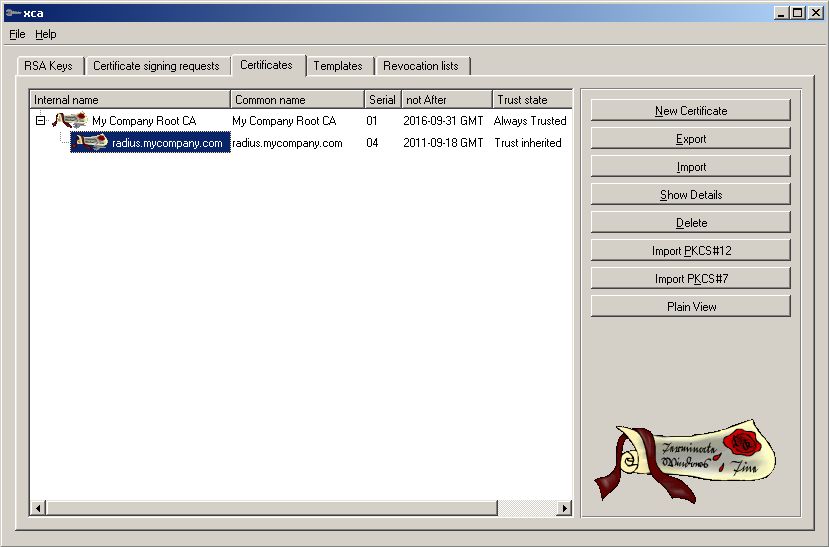
Task: Click the xca key icon in title bar
Action: (x=11, y=12)
